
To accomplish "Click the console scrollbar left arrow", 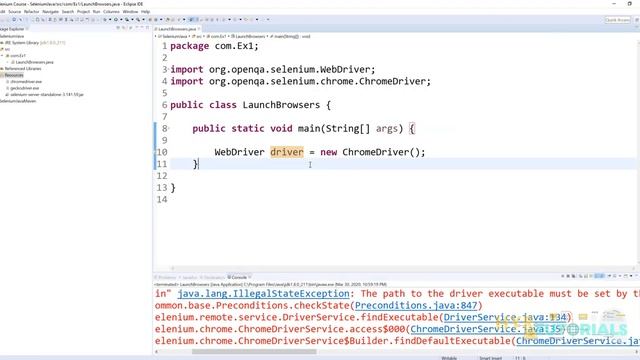I will pyautogui.click(x=156, y=351).
